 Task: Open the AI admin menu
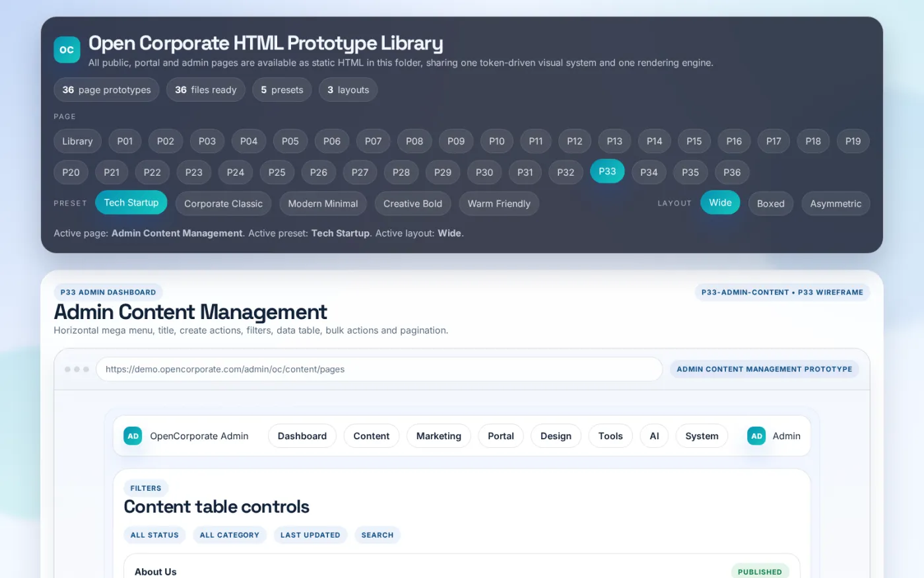coord(654,436)
